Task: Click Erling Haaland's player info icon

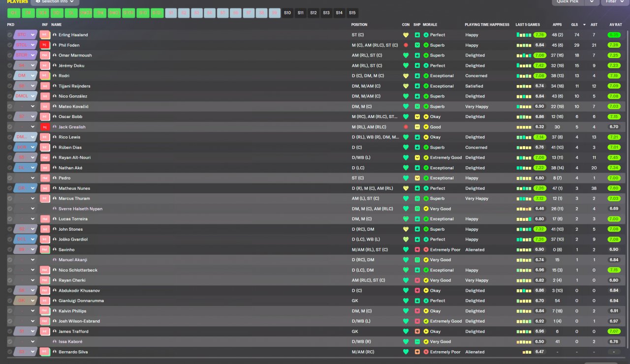Action: coord(55,35)
